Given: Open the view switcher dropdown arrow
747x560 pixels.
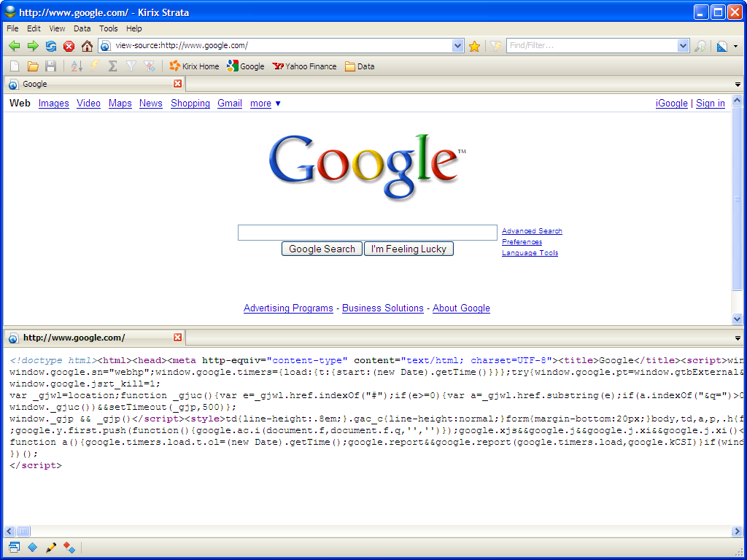Looking at the screenshot, I should coord(735,46).
